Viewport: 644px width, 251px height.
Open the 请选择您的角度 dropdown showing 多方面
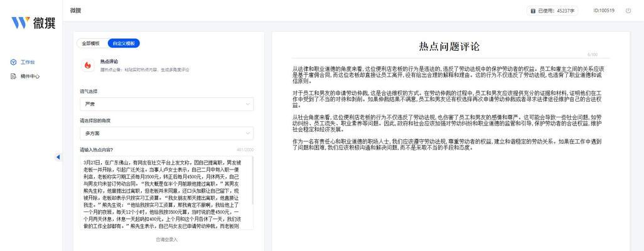tap(166, 134)
